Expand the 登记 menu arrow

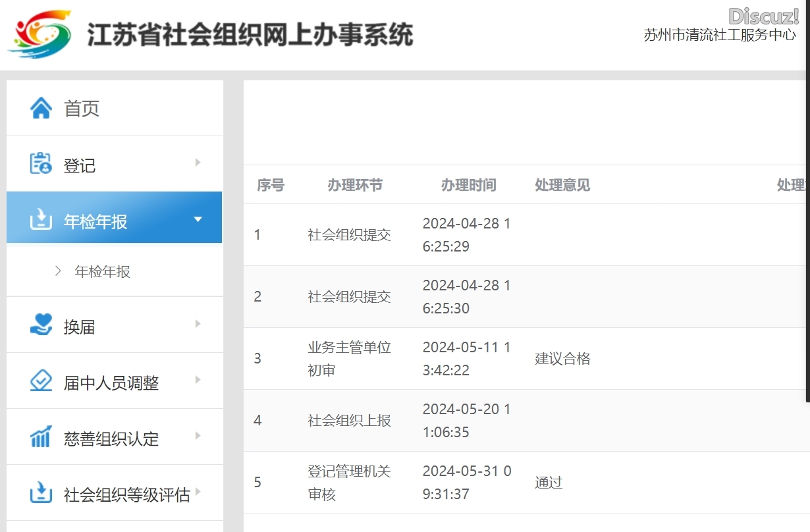pos(198,163)
